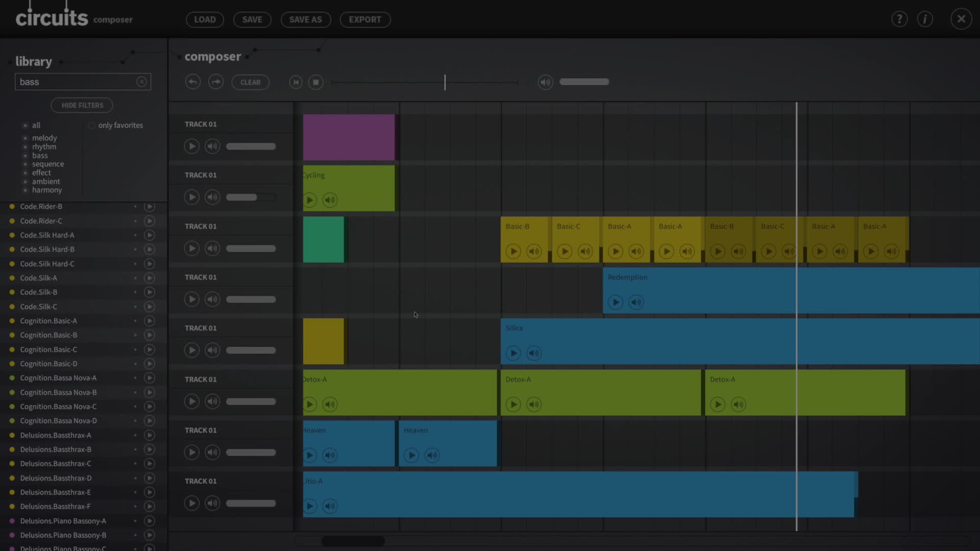Collapse filters with Hide Filters button
Screen dimensions: 980x551
[82, 105]
